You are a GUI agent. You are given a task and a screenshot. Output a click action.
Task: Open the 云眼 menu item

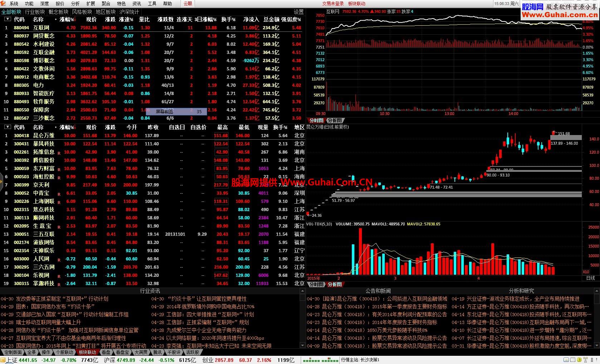pyautogui.click(x=188, y=4)
